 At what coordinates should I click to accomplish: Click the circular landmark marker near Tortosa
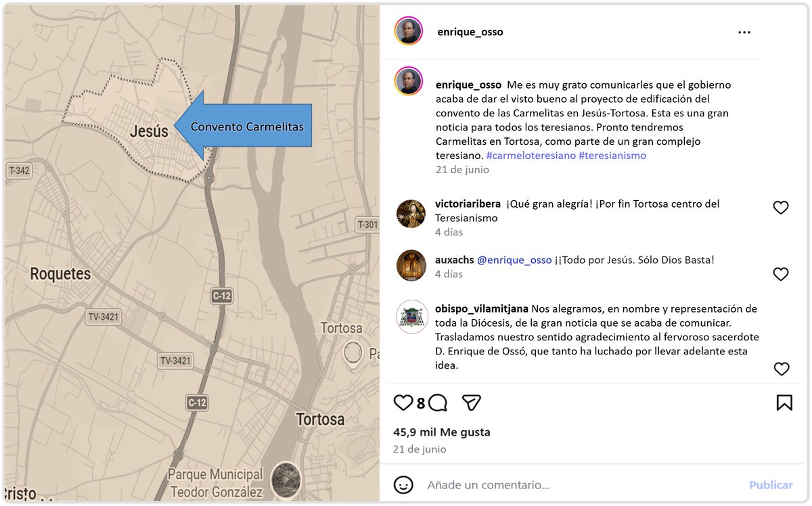pyautogui.click(x=353, y=352)
